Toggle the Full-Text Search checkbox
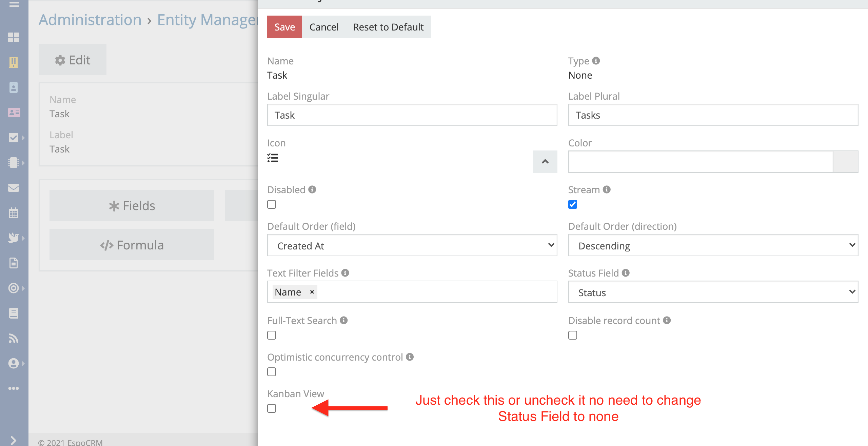 [x=272, y=335]
